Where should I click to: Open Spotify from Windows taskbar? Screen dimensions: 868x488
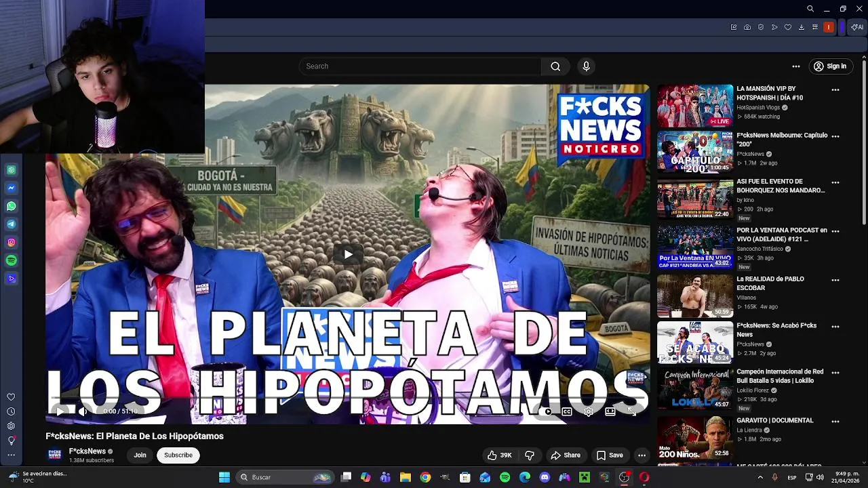pyautogui.click(x=505, y=477)
